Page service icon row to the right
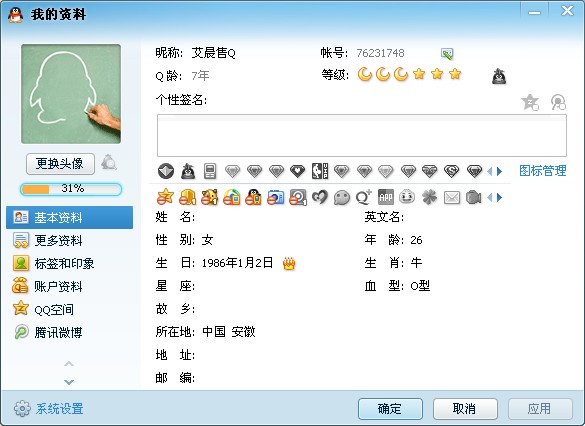Screen dimensions: 585x426 click(x=500, y=197)
